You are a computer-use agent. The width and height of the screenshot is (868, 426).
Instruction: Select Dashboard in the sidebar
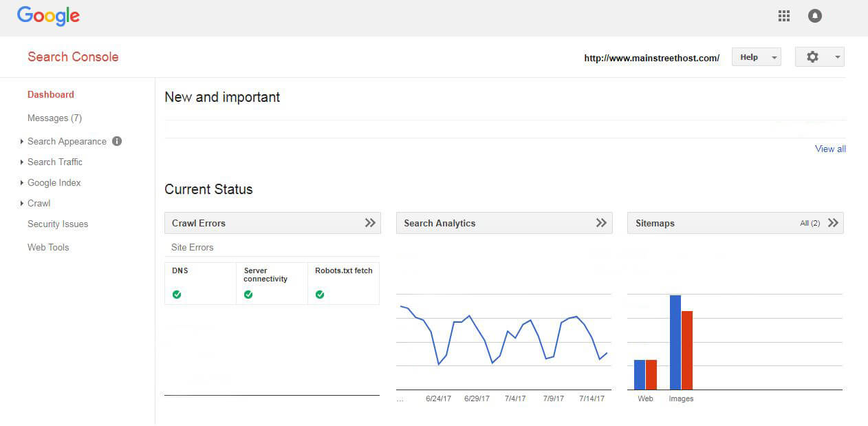tap(51, 94)
